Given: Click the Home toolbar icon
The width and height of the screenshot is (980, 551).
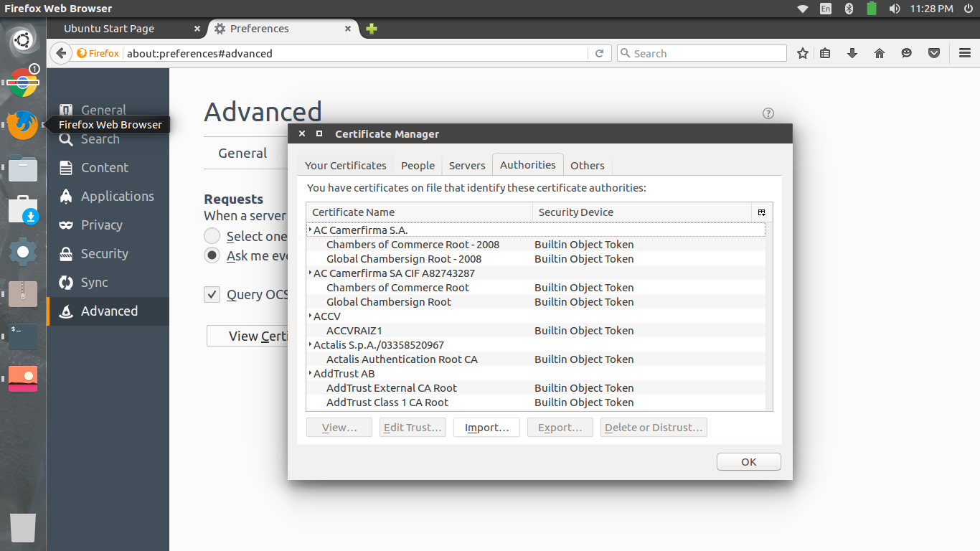Looking at the screenshot, I should tap(879, 52).
